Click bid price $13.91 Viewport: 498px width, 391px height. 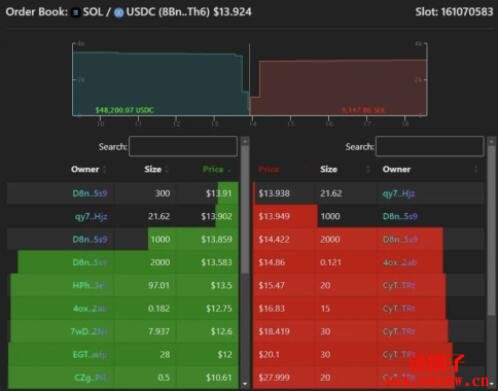point(219,193)
